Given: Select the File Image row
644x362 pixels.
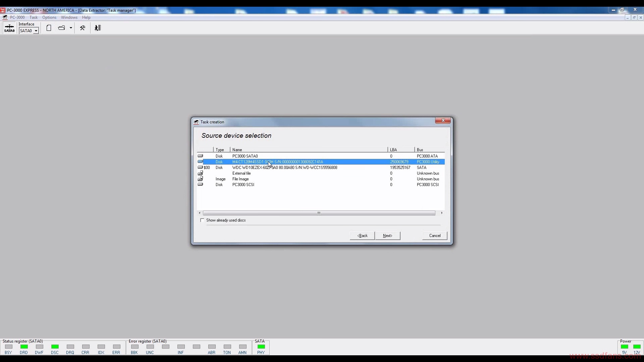Looking at the screenshot, I should (321, 179).
